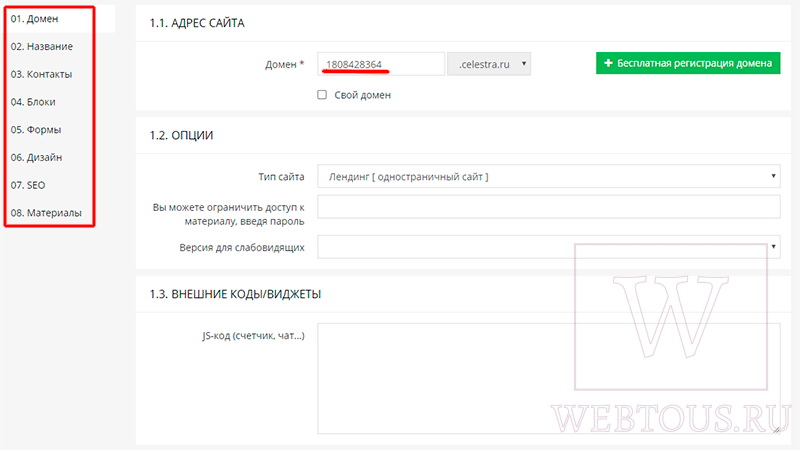Click the 1.3. ВНЕШНИЕ КОДЫ/ВИДЖЕТЫ heading
800x450 pixels.
click(235, 294)
